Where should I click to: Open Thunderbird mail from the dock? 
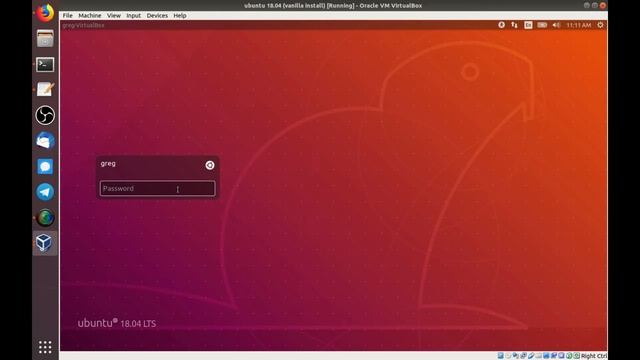[x=45, y=141]
